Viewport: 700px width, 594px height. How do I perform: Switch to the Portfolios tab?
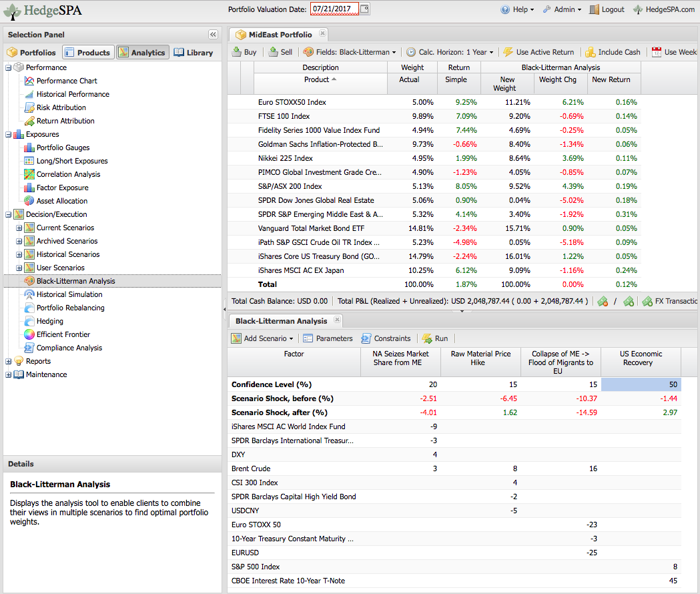coord(31,53)
